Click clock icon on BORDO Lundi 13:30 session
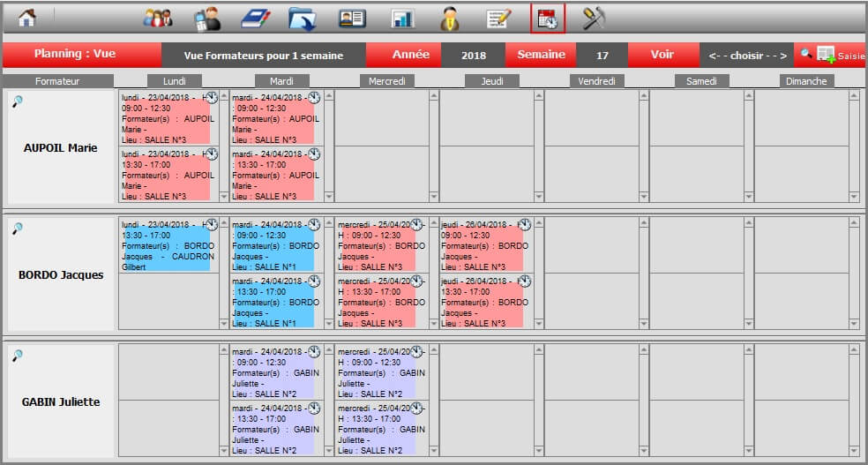This screenshot has height=465, width=868. point(212,225)
